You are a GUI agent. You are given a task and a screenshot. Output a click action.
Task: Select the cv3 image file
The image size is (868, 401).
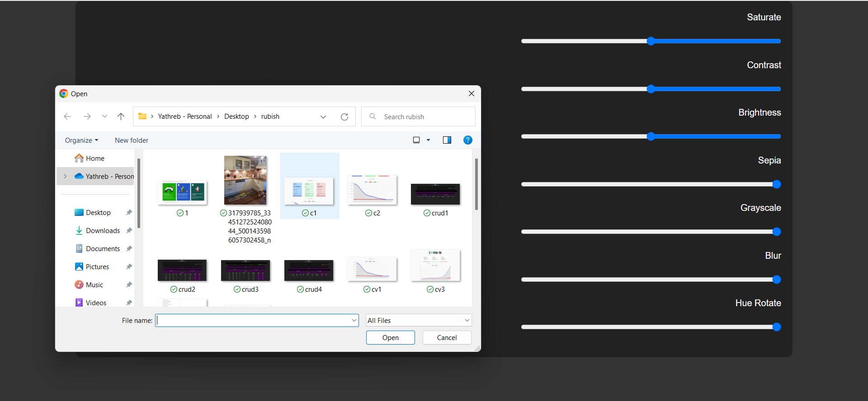point(435,271)
